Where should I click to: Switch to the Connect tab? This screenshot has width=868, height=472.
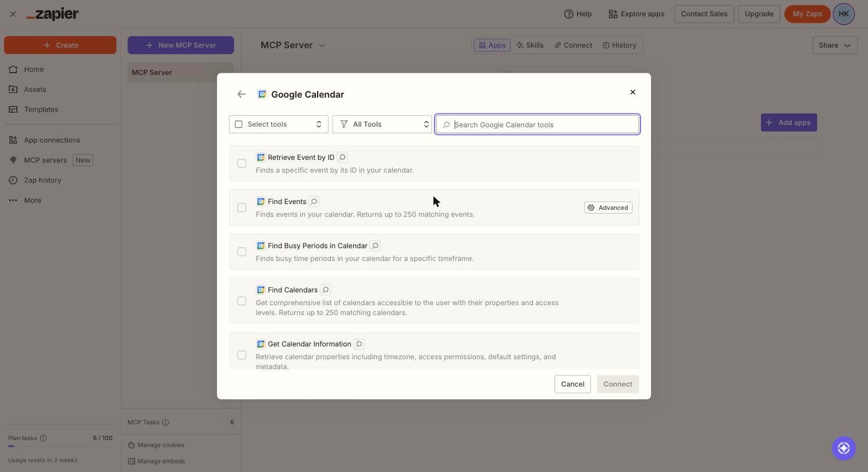pos(573,45)
